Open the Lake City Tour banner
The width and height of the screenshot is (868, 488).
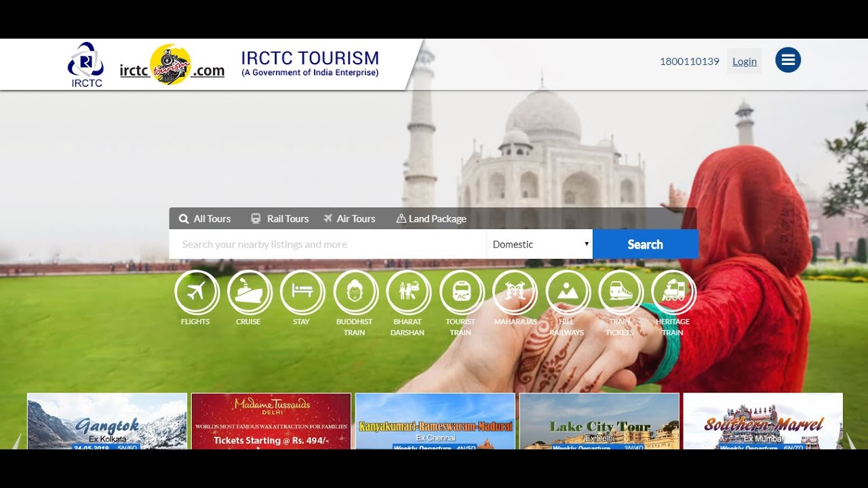point(599,421)
